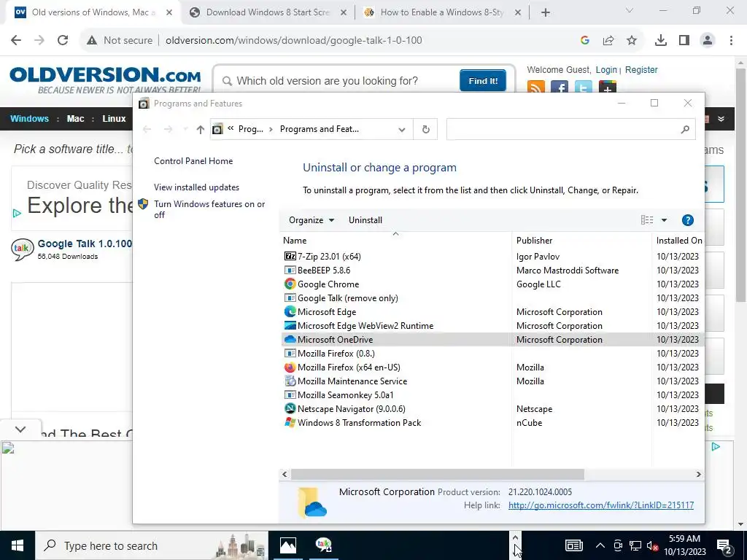
Task: Click the Microsoft Edge icon in programs list
Action: pos(290,311)
